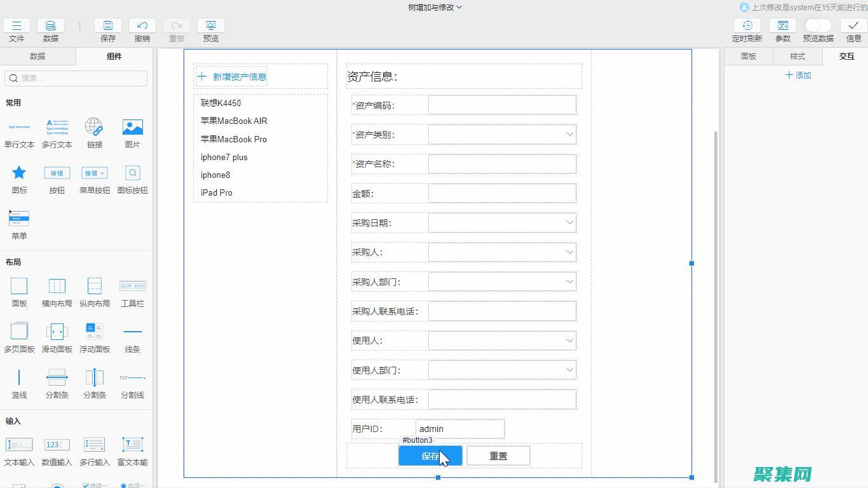Switch to the 样式 tab on the right

[x=797, y=56]
